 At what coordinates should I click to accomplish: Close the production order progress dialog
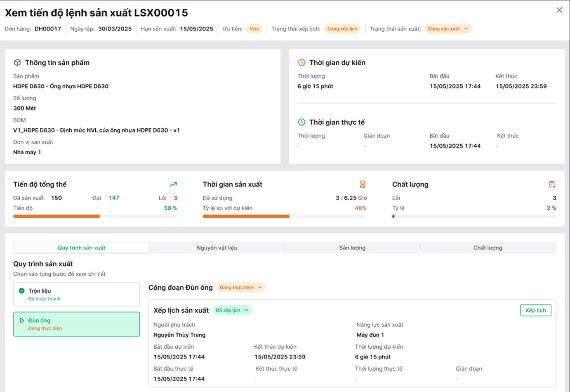click(x=559, y=10)
